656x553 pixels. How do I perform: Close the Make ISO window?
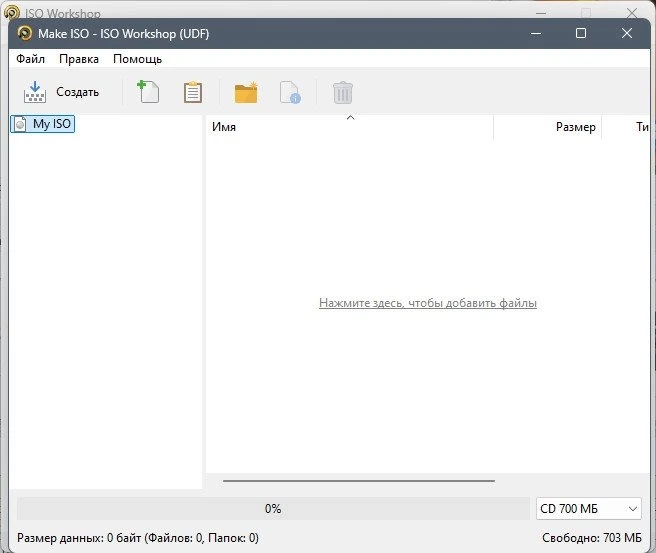(x=627, y=33)
